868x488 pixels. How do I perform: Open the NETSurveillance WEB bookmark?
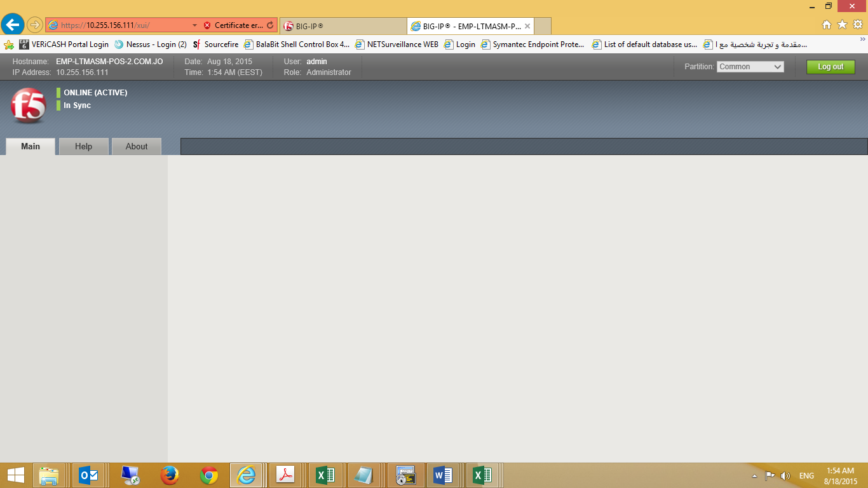[397, 44]
